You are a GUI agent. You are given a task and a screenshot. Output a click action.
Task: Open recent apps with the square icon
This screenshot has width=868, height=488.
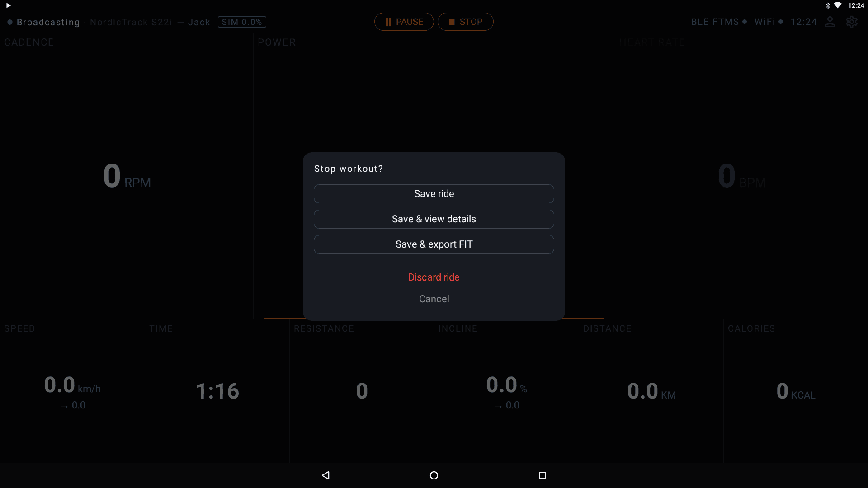click(542, 475)
